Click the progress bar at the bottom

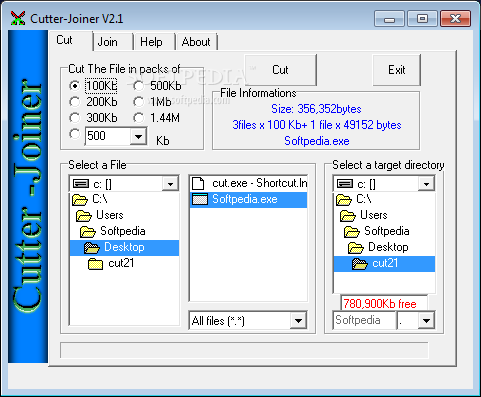[244, 350]
